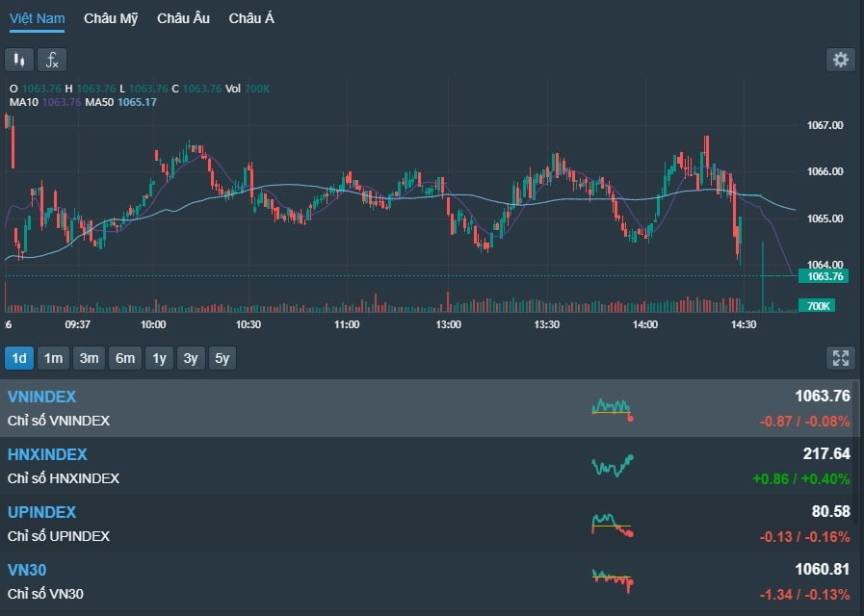Click the MA50 indicator value 1065.17

tap(137, 102)
